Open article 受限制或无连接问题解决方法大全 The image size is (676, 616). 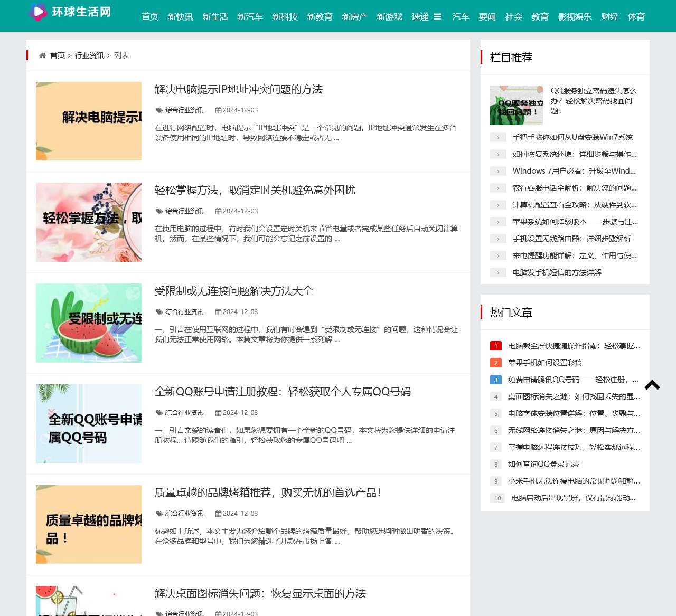(x=234, y=291)
